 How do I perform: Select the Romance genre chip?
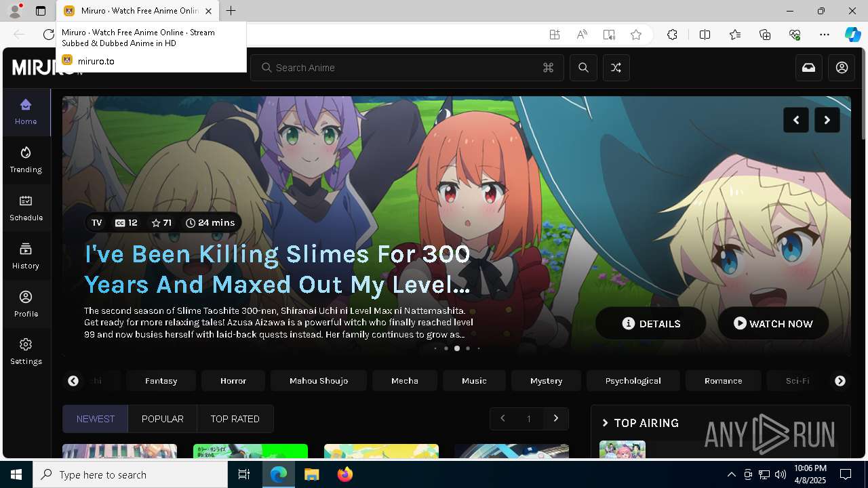click(x=724, y=381)
